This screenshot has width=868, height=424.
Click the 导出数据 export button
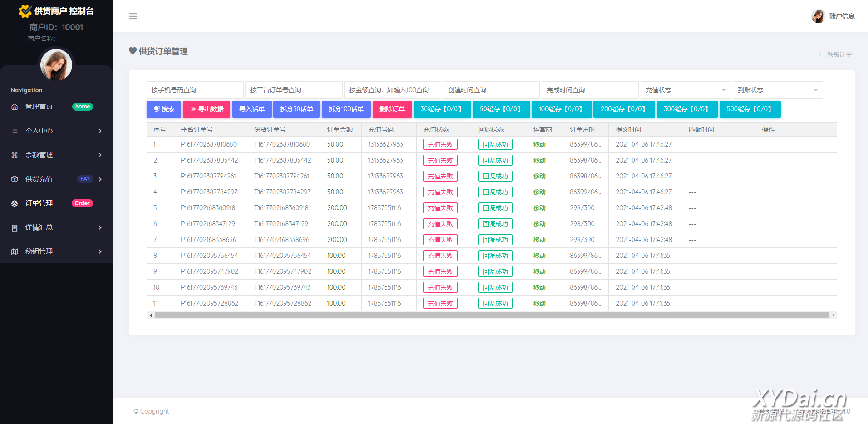(206, 109)
